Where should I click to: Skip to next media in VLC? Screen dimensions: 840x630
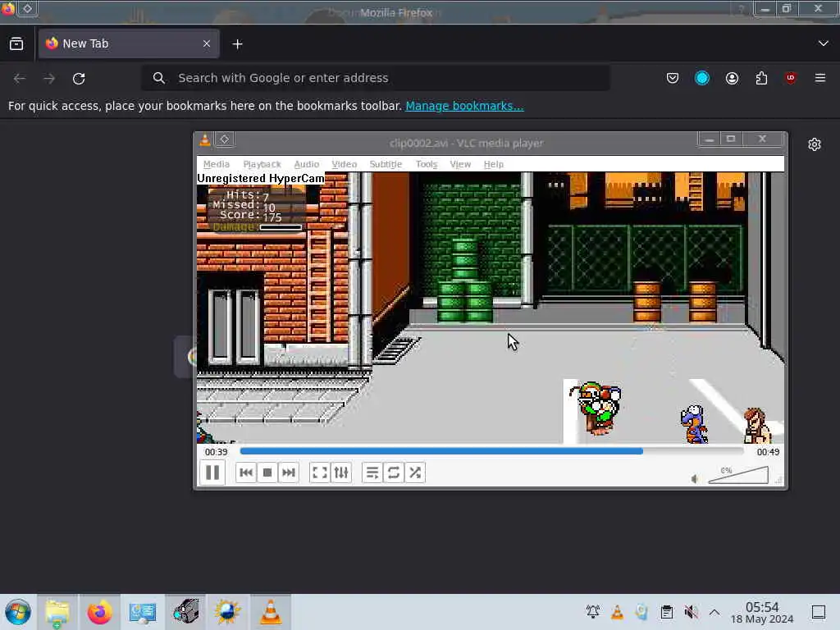pyautogui.click(x=288, y=472)
